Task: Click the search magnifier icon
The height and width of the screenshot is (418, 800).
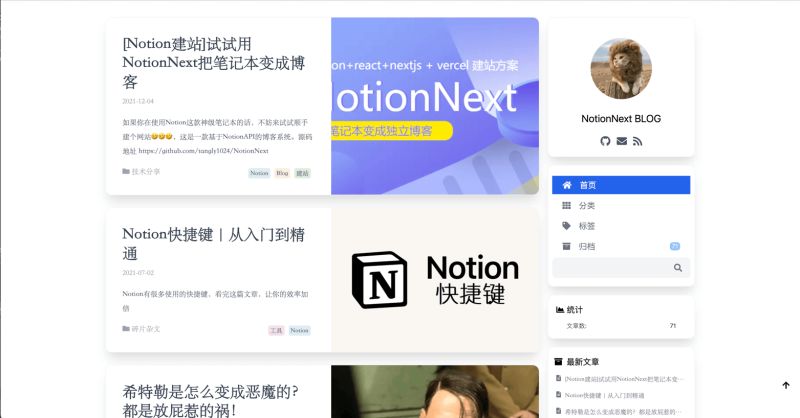Action: (678, 267)
